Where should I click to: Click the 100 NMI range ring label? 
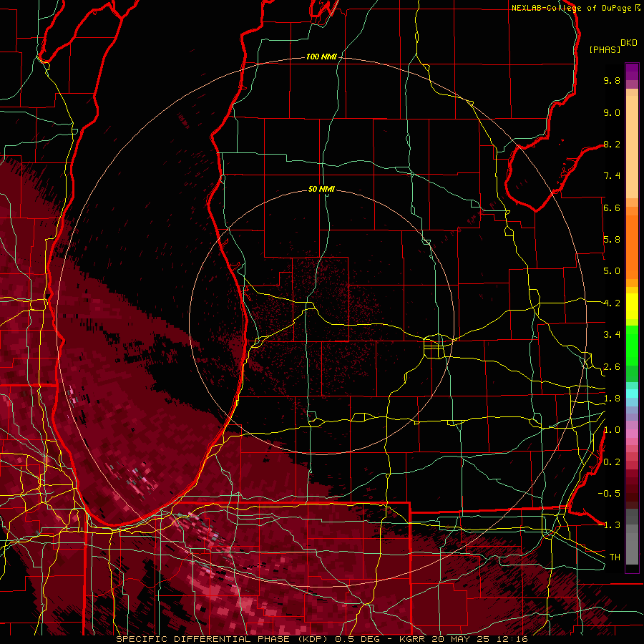tap(321, 57)
